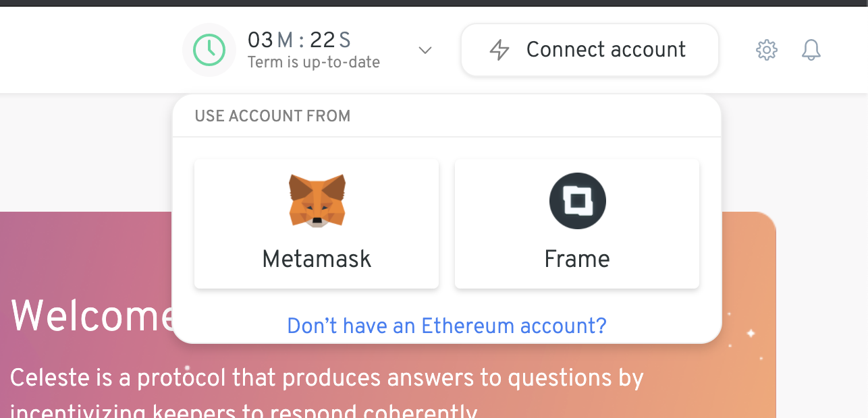Click the 03M:22S countdown timer

(299, 40)
